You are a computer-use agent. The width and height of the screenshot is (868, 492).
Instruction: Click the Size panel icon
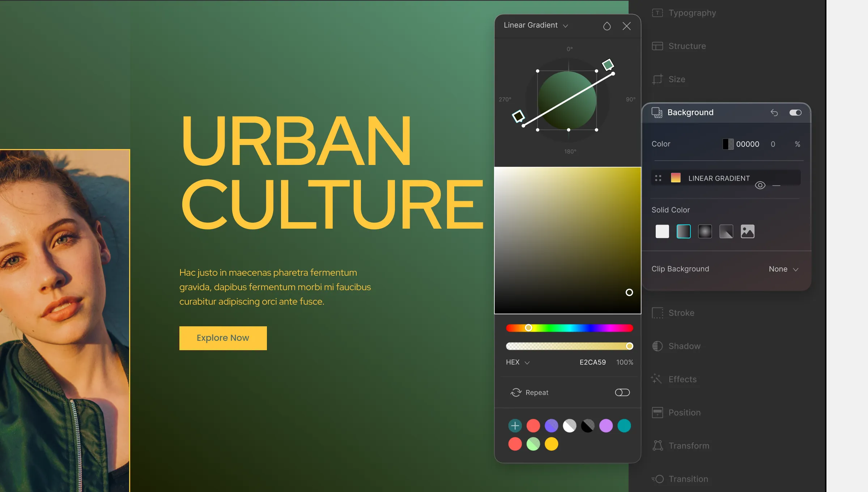tap(657, 79)
